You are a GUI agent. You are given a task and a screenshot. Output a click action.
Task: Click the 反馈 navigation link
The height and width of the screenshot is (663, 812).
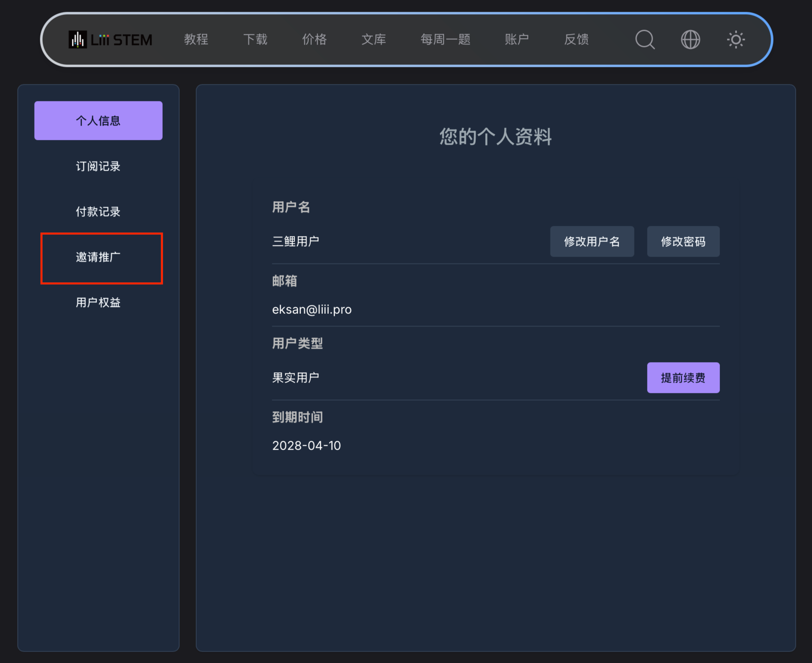pyautogui.click(x=576, y=39)
